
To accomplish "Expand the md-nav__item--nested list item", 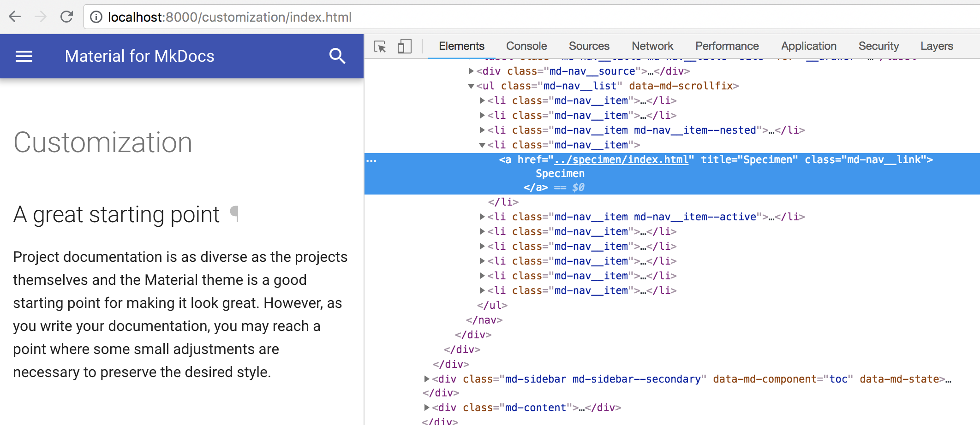I will 481,130.
